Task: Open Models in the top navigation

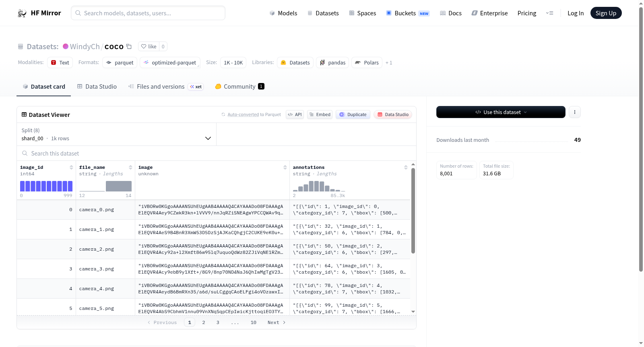Action: coord(283,13)
